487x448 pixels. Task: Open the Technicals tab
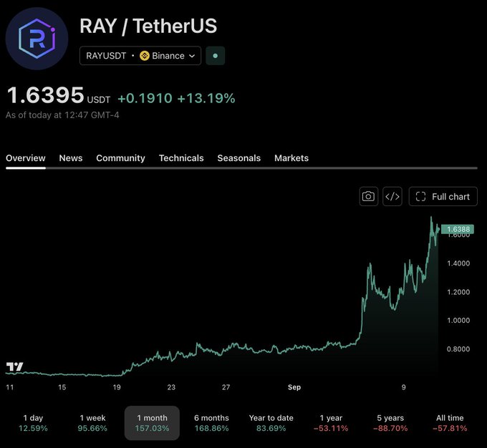click(181, 158)
